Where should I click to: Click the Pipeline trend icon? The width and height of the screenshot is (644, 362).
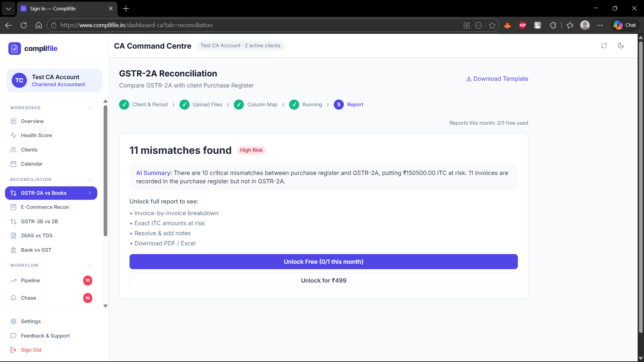coord(13,281)
